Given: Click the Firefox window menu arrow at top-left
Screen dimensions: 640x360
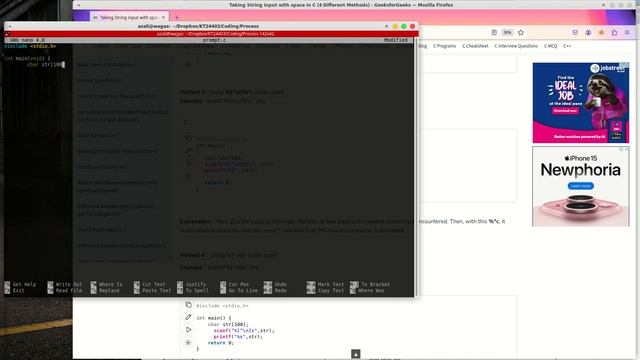Looking at the screenshot, I should 79,5.
